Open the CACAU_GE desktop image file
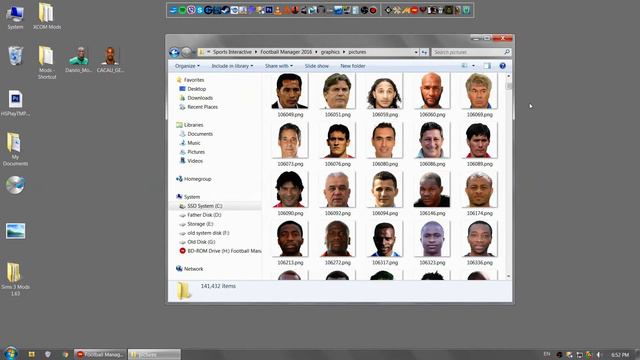The height and width of the screenshot is (360, 640). 110,60
